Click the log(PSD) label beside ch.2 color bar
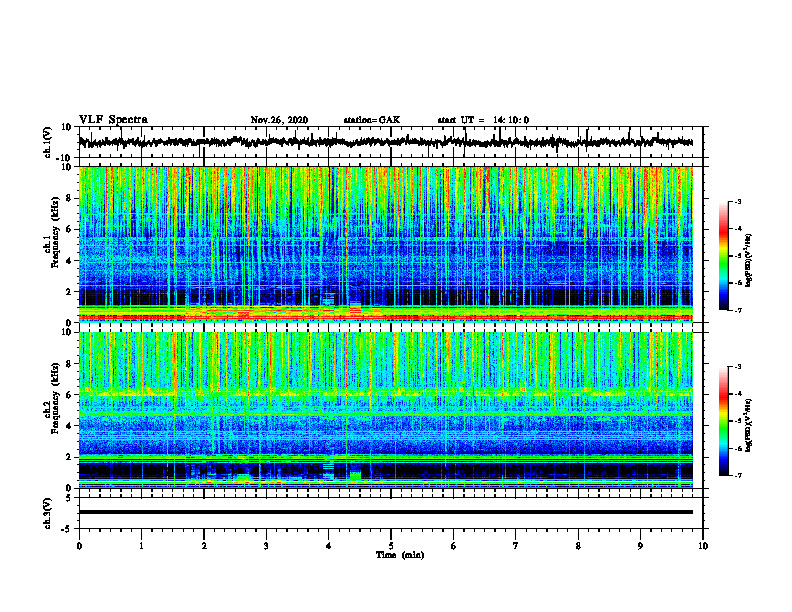This screenshot has width=792, height=612. point(749,423)
